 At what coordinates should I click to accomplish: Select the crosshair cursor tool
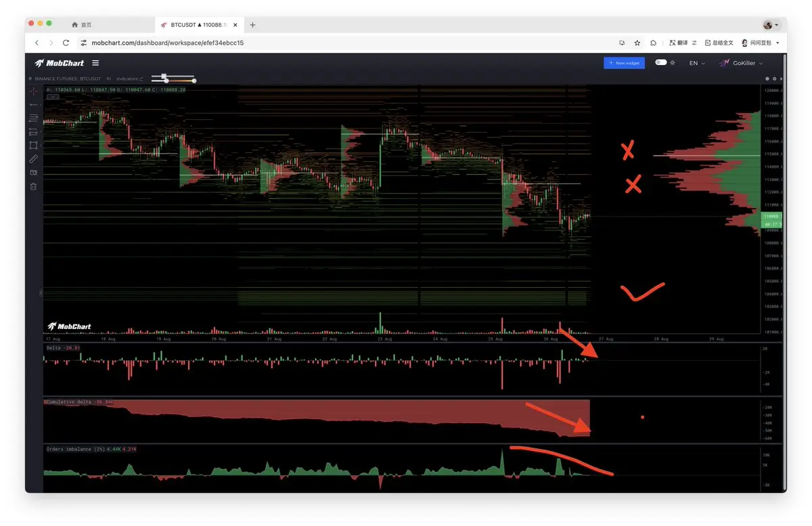(x=34, y=91)
